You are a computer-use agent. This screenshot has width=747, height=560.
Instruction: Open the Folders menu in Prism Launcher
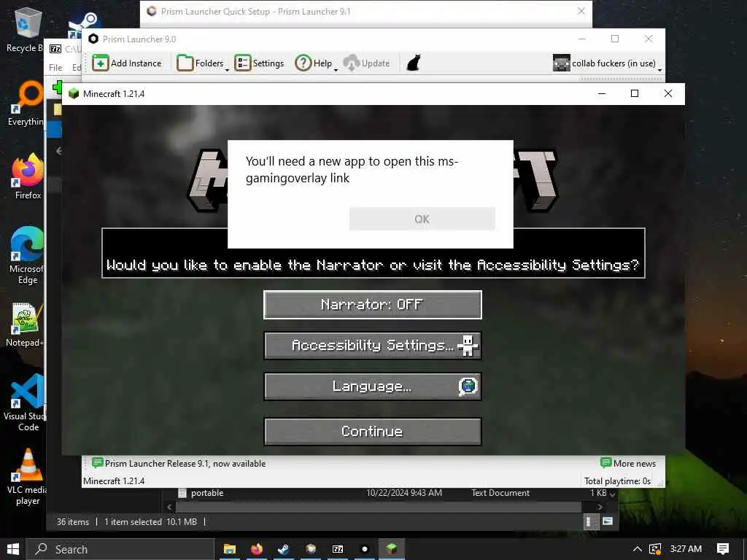coord(203,63)
